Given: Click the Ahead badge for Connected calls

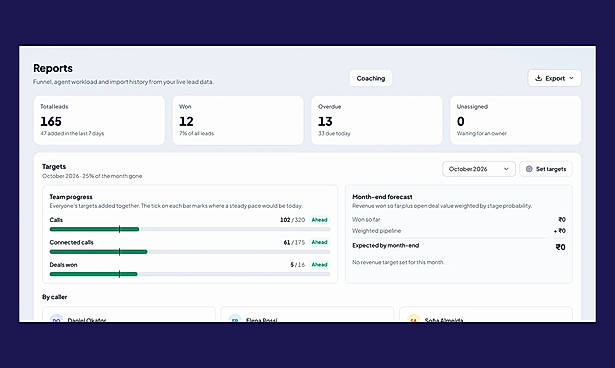Looking at the screenshot, I should [x=319, y=242].
